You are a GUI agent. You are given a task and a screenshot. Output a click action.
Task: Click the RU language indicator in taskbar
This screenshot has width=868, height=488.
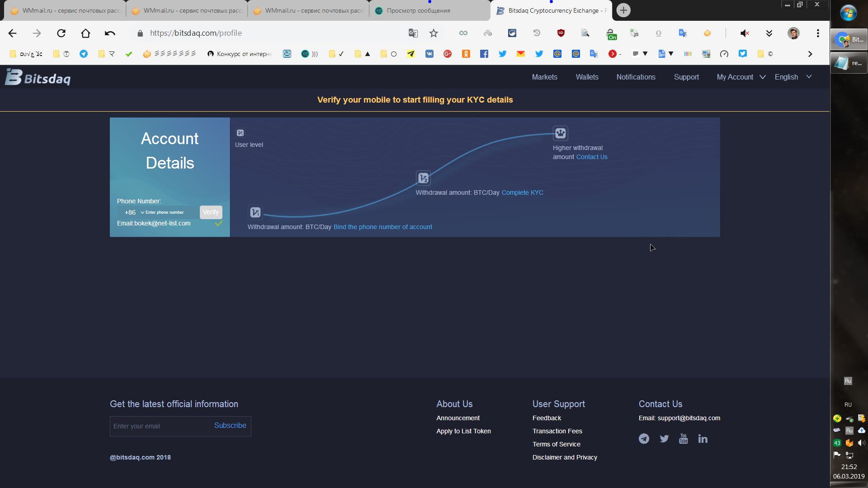click(848, 405)
